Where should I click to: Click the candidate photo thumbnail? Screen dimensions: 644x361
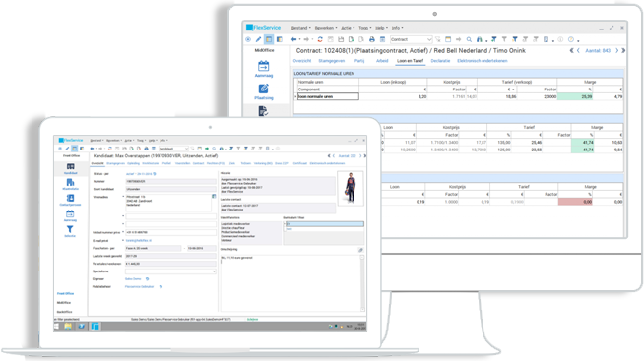click(350, 188)
